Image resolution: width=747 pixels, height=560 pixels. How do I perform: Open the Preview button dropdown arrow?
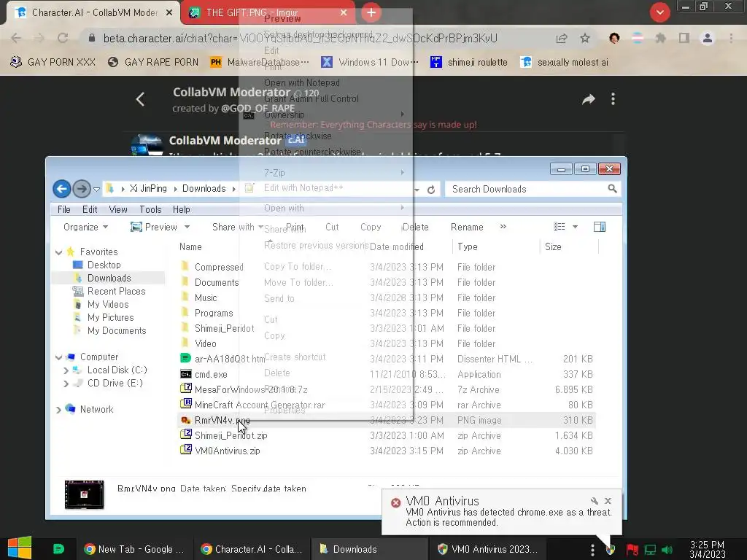point(187,227)
